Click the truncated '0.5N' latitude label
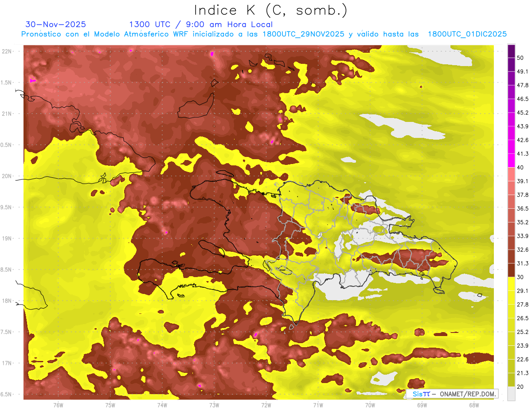 (x=6, y=145)
